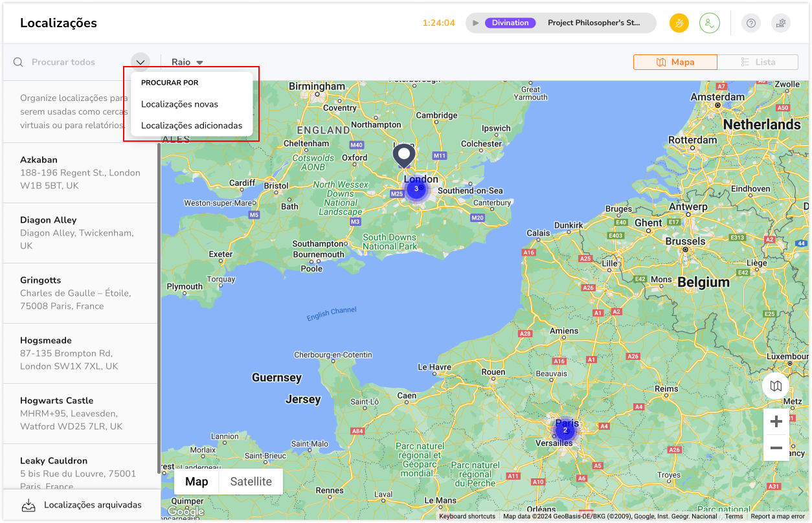Collapse the search filter chevron dropdown
The image size is (812, 523).
pos(141,62)
